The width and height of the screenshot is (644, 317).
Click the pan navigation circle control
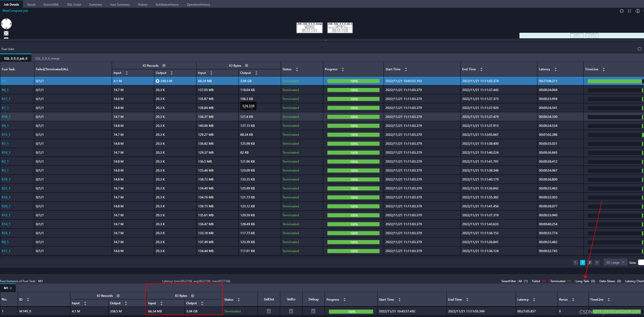click(6, 24)
